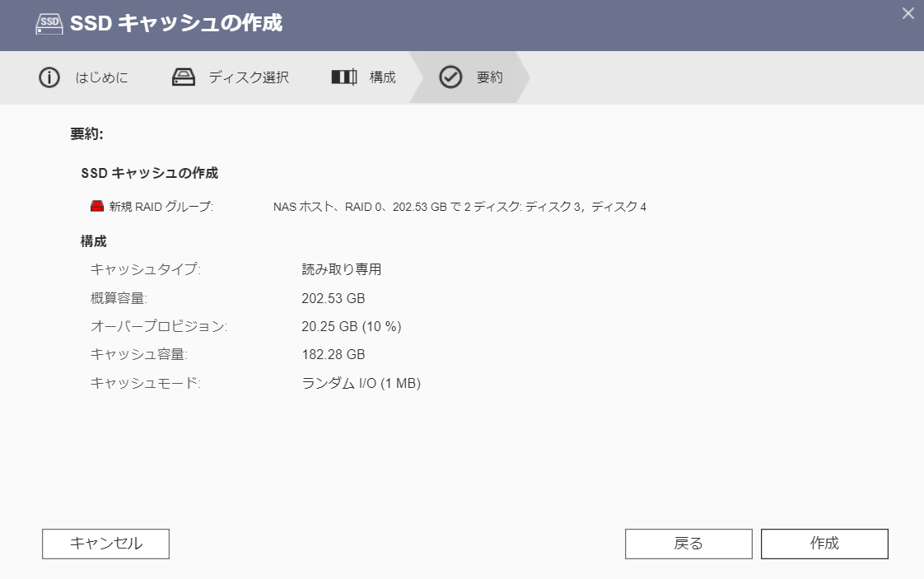Switch to the ディスク選択 step
This screenshot has height=579, width=924.
click(x=248, y=77)
